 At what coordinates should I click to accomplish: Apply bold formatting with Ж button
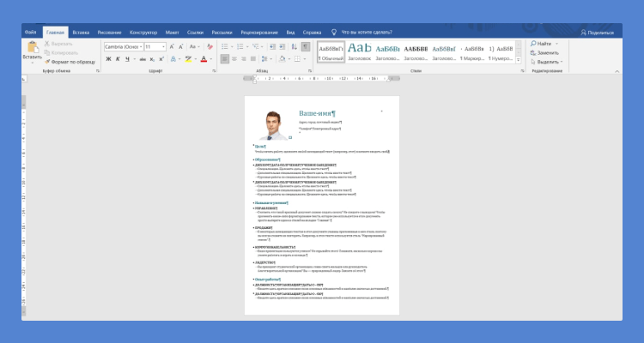point(108,59)
